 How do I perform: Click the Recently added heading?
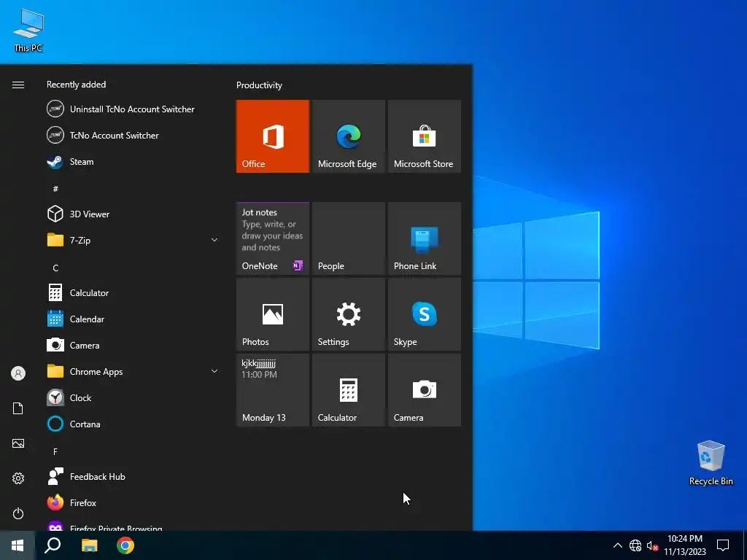[x=76, y=85]
